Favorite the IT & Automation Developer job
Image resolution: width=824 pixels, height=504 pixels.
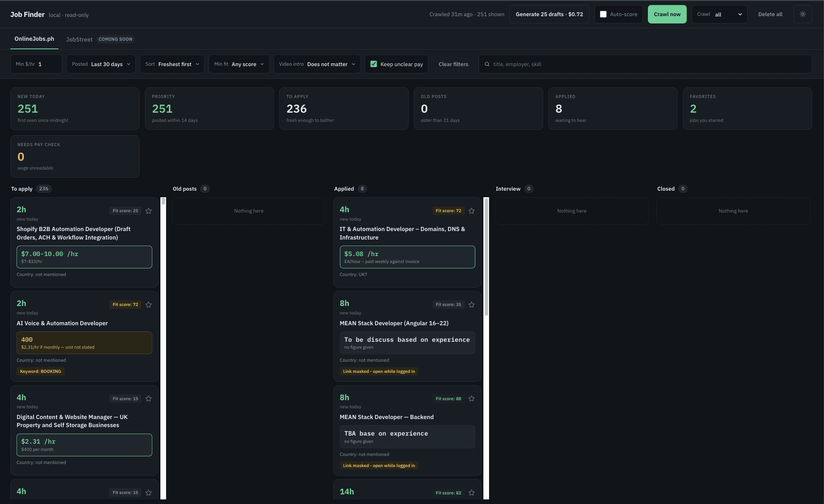[x=472, y=211]
